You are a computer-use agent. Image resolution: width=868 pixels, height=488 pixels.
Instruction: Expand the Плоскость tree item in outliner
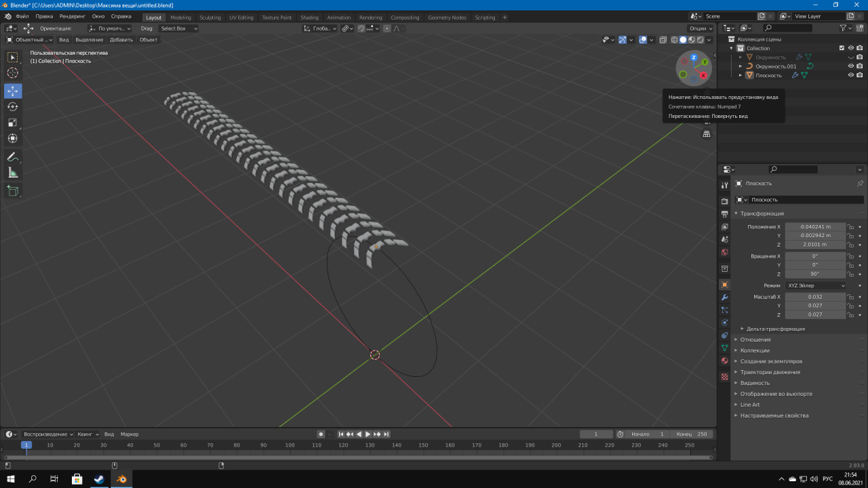click(x=741, y=75)
